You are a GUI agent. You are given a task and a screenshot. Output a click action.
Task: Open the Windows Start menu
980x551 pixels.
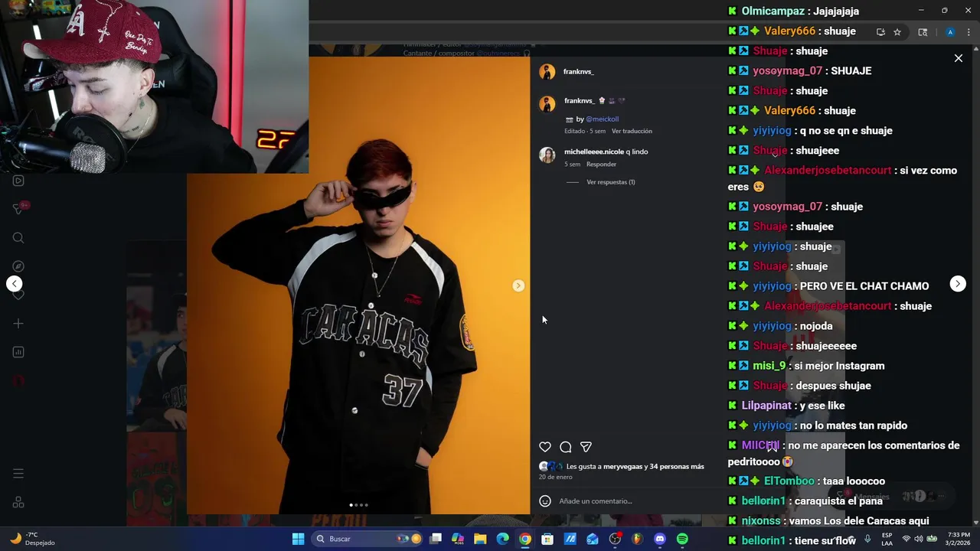point(298,539)
